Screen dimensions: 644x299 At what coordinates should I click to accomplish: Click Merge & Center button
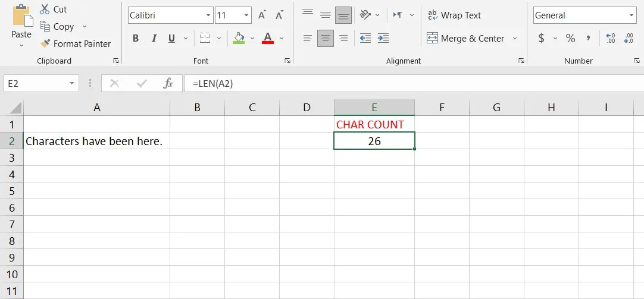tap(465, 39)
